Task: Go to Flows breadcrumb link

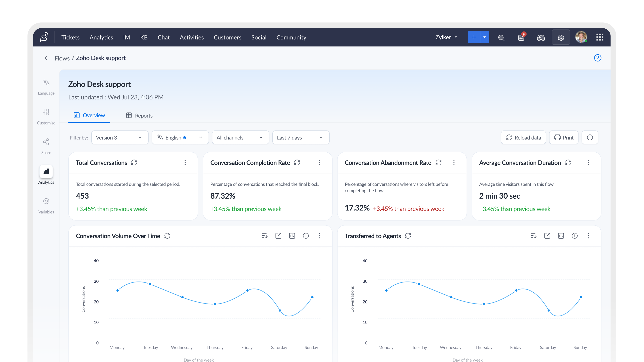Action: pos(62,58)
